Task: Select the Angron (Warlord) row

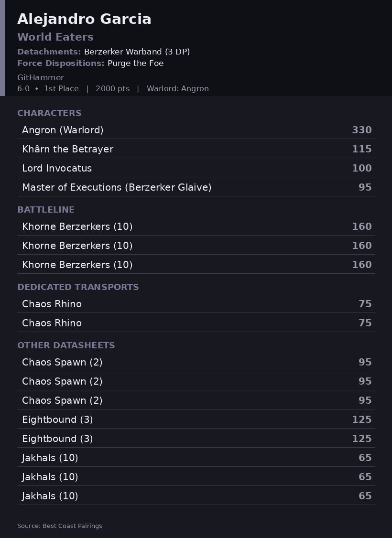Action: (x=196, y=129)
